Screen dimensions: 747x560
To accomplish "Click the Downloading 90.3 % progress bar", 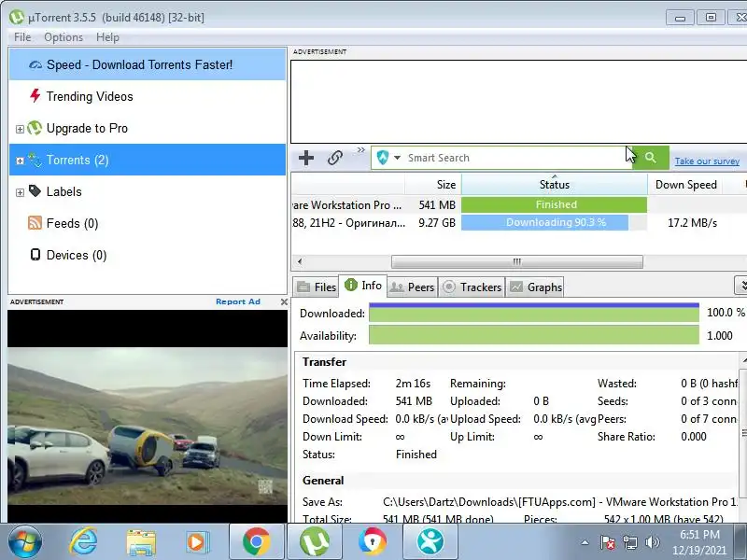I will click(x=554, y=222).
